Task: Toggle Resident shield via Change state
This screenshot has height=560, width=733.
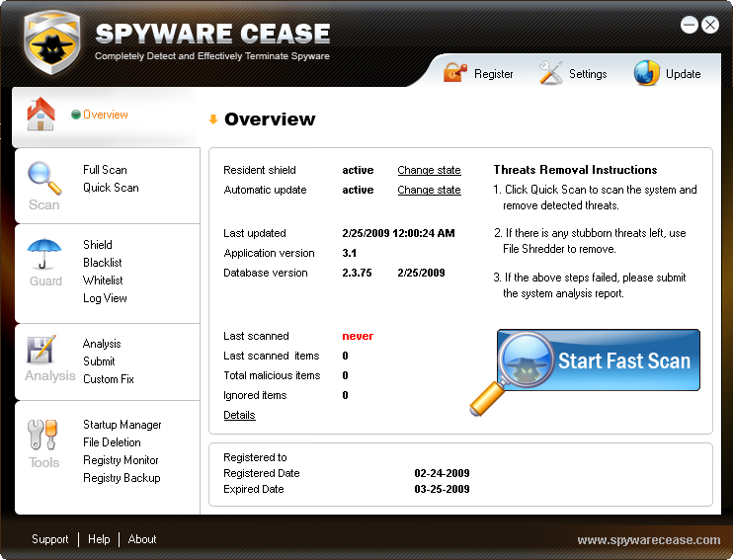Action: tap(429, 170)
